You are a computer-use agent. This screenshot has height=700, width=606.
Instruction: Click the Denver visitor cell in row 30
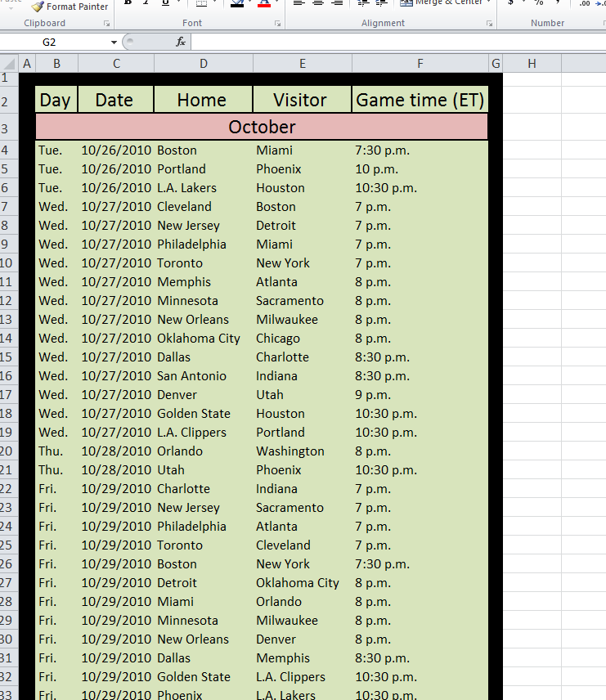tap(303, 639)
